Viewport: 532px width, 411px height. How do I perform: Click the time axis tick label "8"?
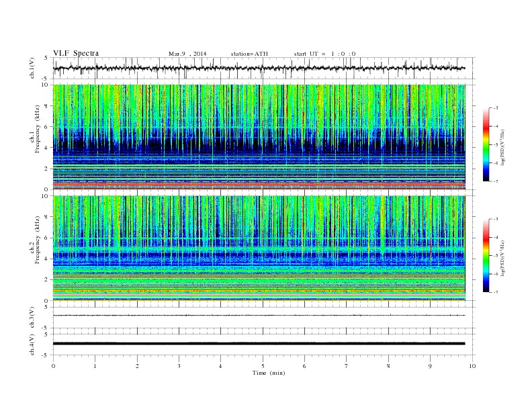[388, 366]
